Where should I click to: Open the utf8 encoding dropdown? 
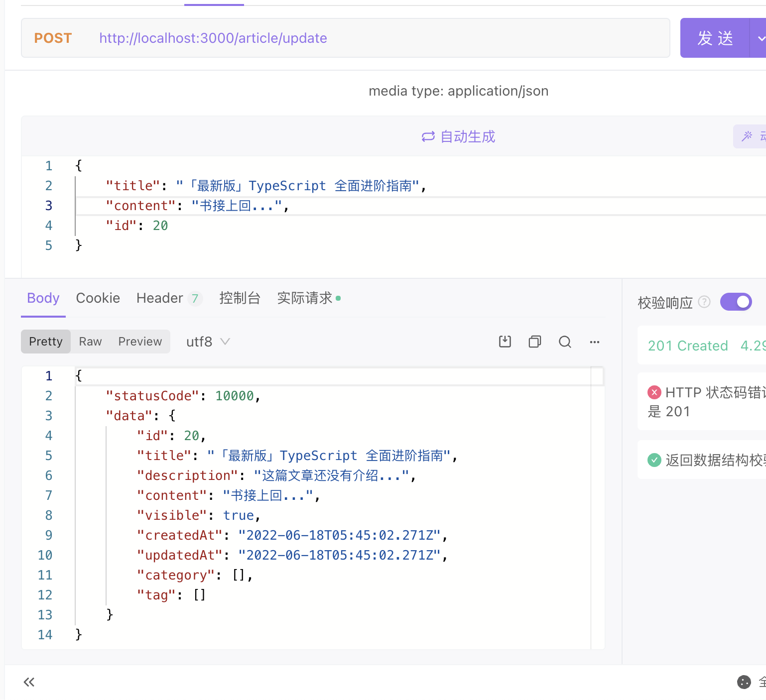tap(208, 342)
